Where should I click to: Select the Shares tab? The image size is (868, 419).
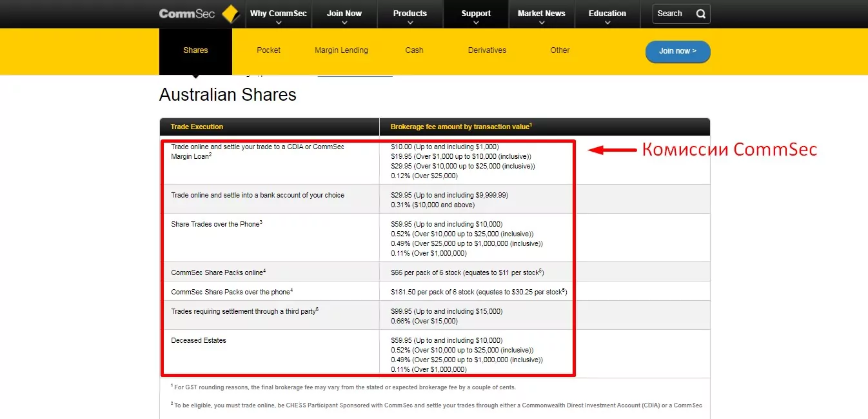point(195,50)
